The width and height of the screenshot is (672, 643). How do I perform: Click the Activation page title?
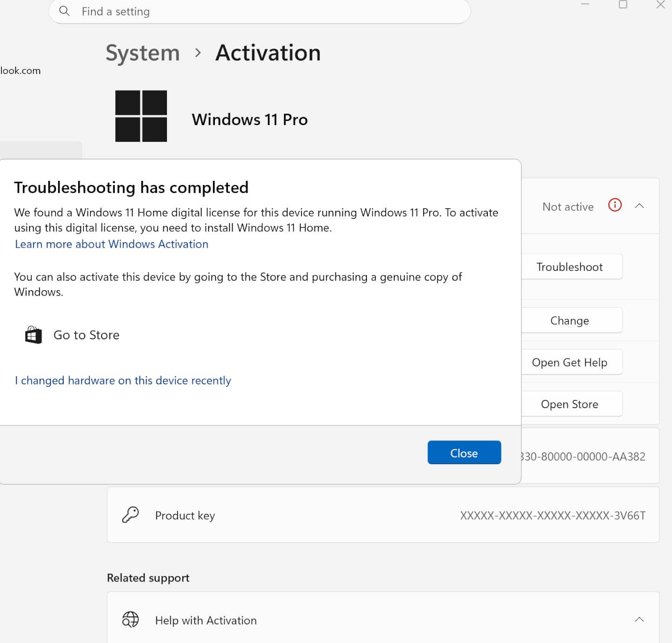tap(268, 53)
